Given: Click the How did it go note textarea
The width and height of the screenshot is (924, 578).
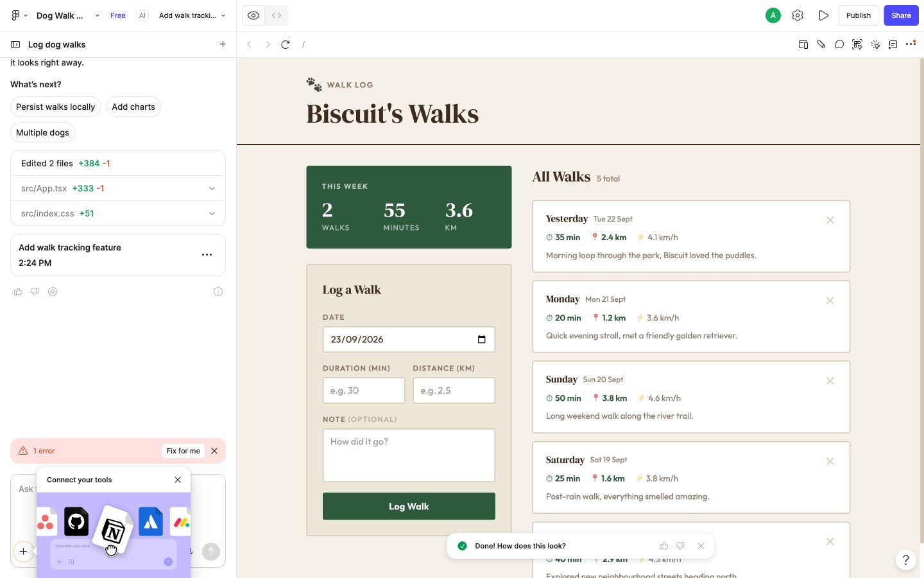Looking at the screenshot, I should tap(409, 455).
